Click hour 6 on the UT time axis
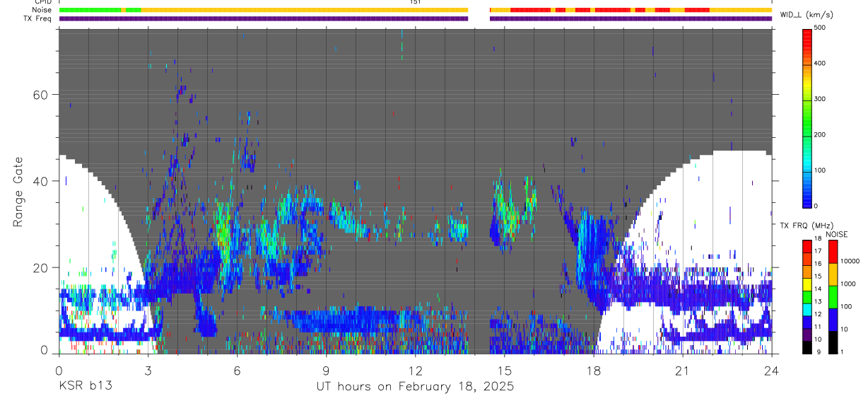The width and height of the screenshot is (868, 401). [x=237, y=370]
